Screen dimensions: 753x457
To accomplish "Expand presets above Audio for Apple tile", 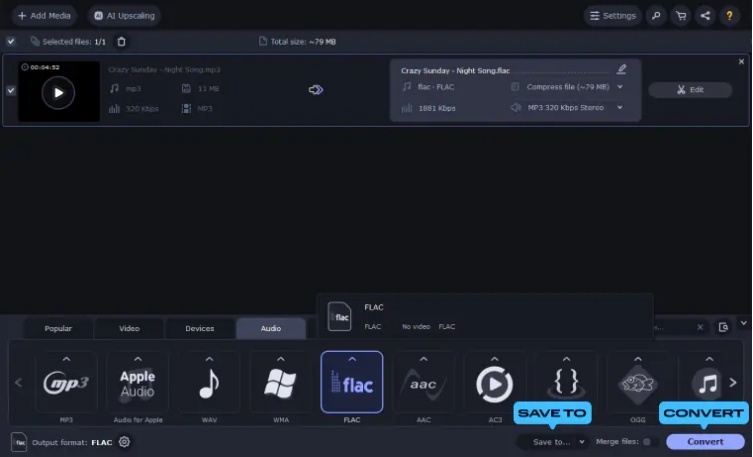I will 138,359.
